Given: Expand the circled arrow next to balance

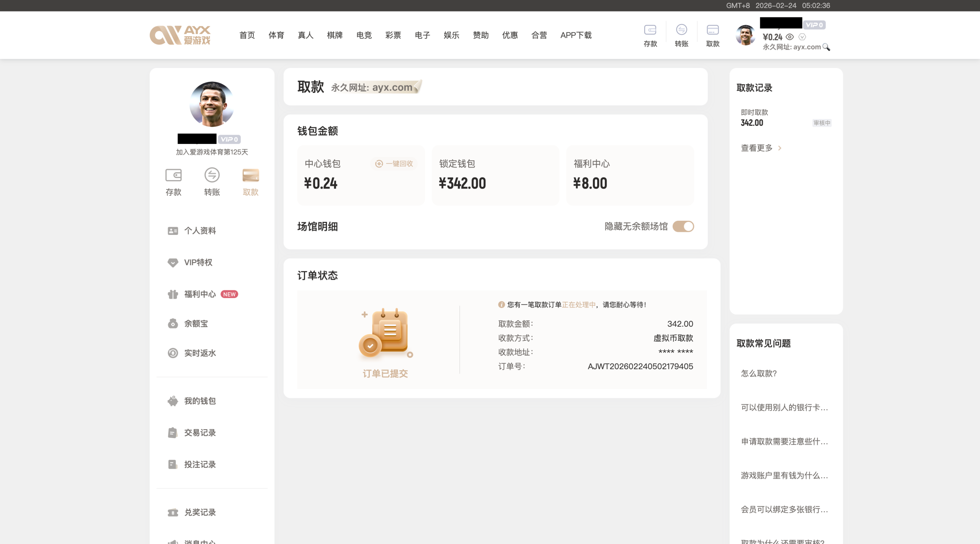Looking at the screenshot, I should coord(802,37).
